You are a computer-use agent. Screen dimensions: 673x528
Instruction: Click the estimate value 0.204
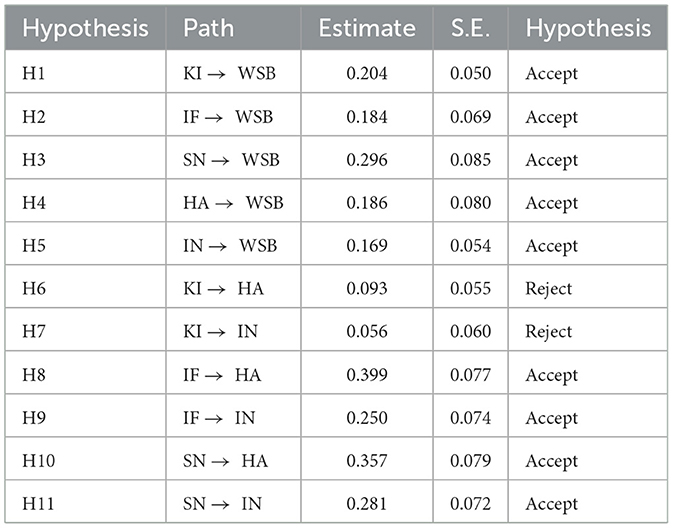pyautogui.click(x=367, y=74)
